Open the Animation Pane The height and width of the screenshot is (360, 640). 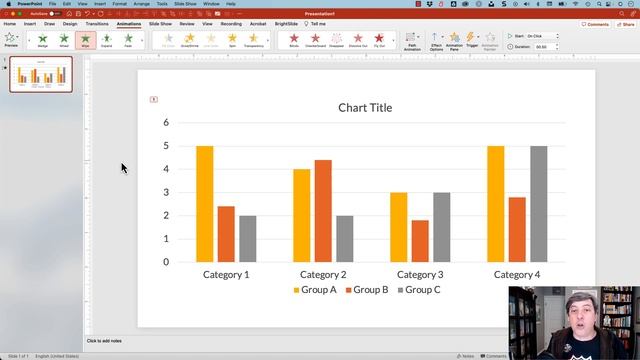(454, 42)
